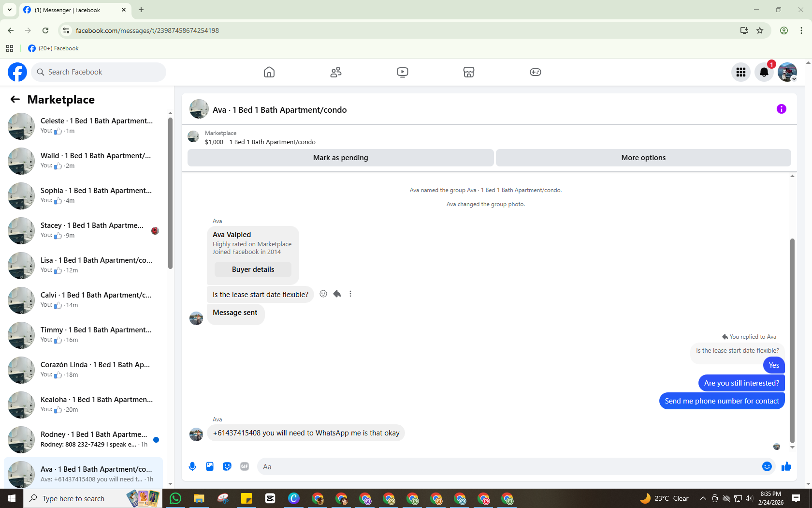This screenshot has width=812, height=508.
Task: Open the Gaming icon in top navigation
Action: point(536,72)
